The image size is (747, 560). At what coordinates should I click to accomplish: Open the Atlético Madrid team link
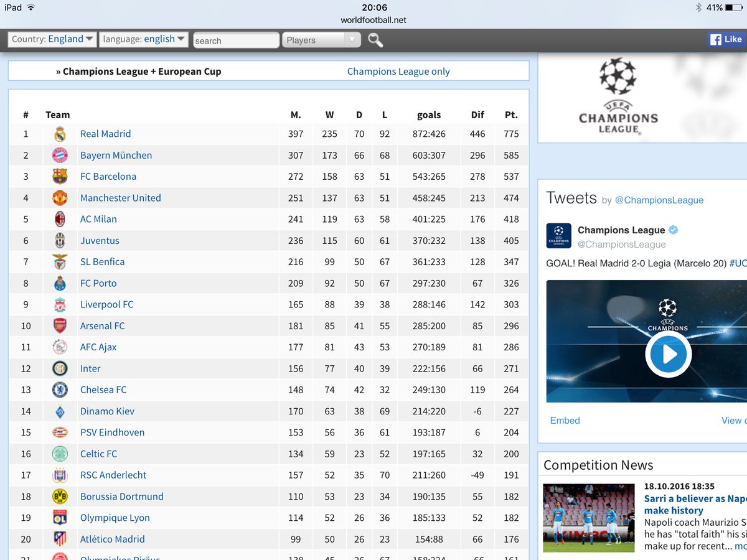pyautogui.click(x=112, y=539)
